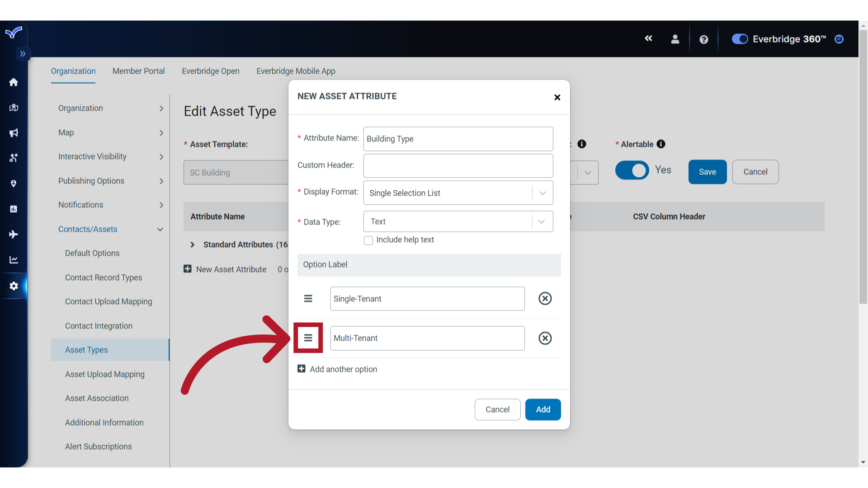This screenshot has width=868, height=488.
Task: Click the New Asset Attribute plus icon
Action: click(x=188, y=269)
